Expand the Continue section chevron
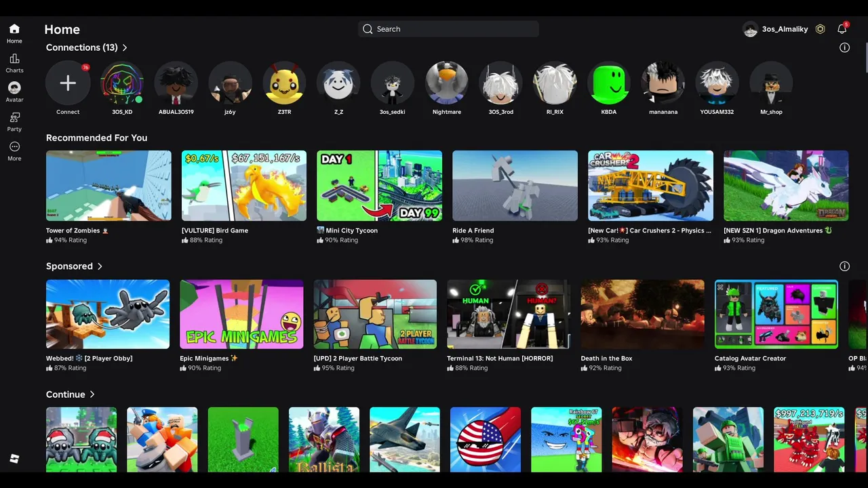Viewport: 868px width, 488px height. click(x=92, y=394)
